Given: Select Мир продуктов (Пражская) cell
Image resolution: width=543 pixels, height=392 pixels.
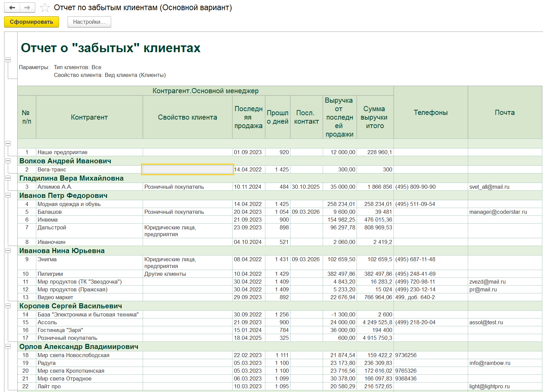Looking at the screenshot, I should click(x=89, y=289).
